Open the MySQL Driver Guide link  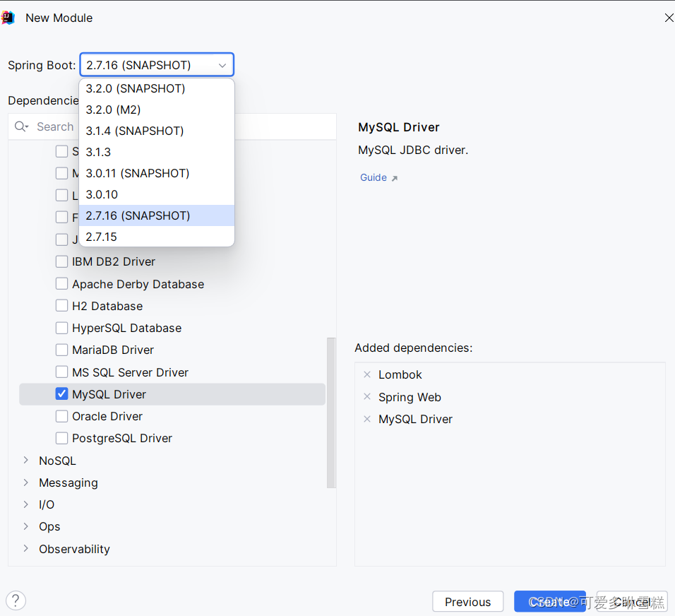click(x=373, y=177)
